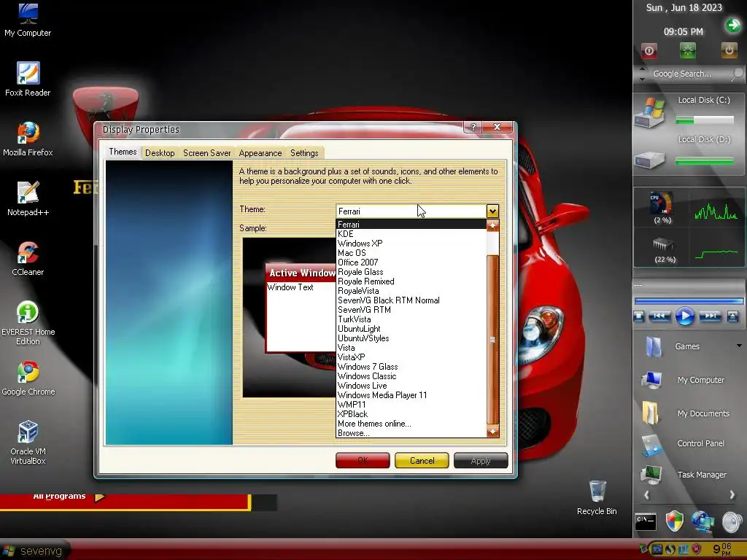This screenshot has width=747, height=560.
Task: Open the Settings tab
Action: [x=304, y=153]
